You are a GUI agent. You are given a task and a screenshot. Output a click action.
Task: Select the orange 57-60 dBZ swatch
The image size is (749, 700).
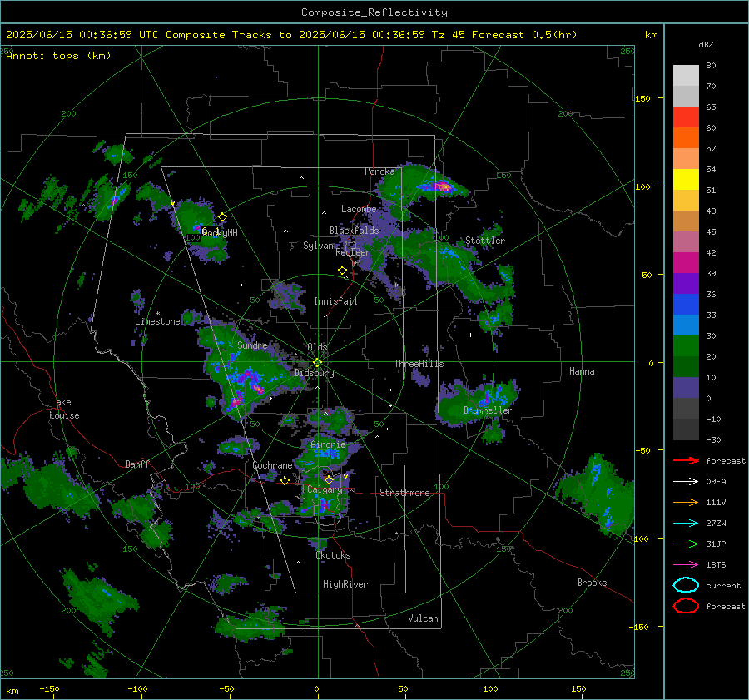pos(686,138)
